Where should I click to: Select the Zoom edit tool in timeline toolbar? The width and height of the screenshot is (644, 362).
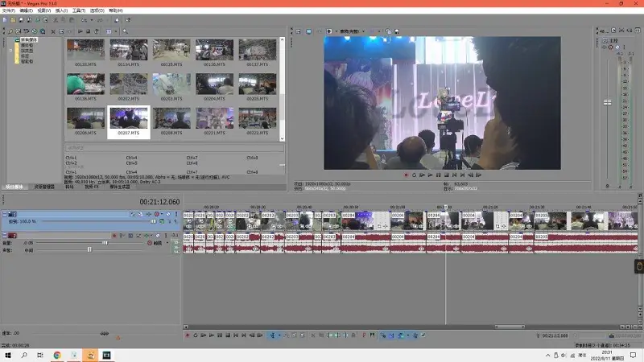[303, 335]
